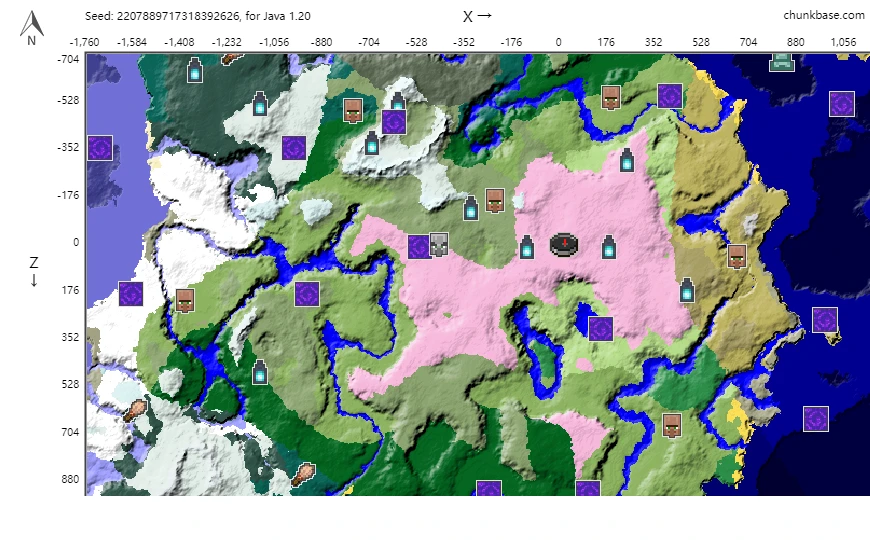The width and height of the screenshot is (870, 540).
Task: Select the ancient city marker below X -1,056
Action: [260, 104]
